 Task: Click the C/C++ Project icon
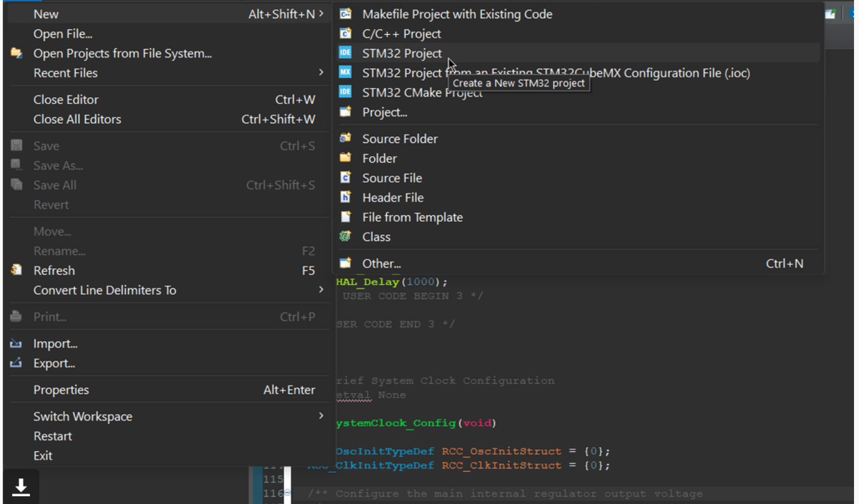[345, 33]
